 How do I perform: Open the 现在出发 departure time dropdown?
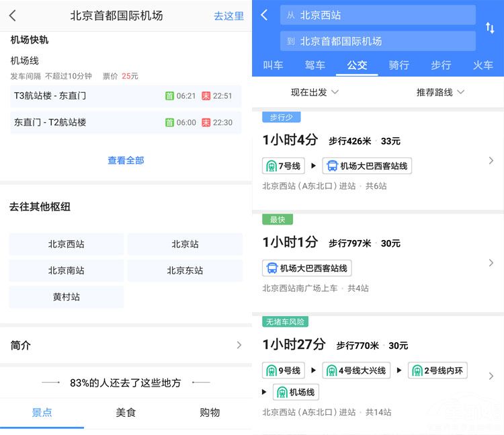314,92
